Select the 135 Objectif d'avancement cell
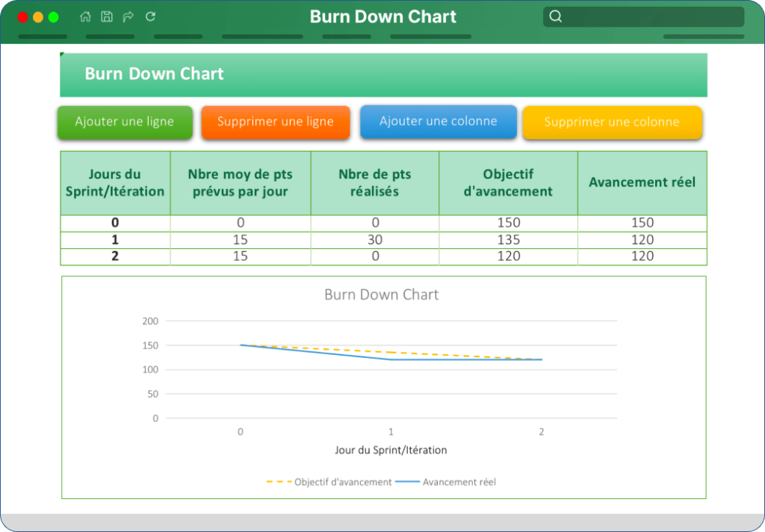 pyautogui.click(x=508, y=240)
